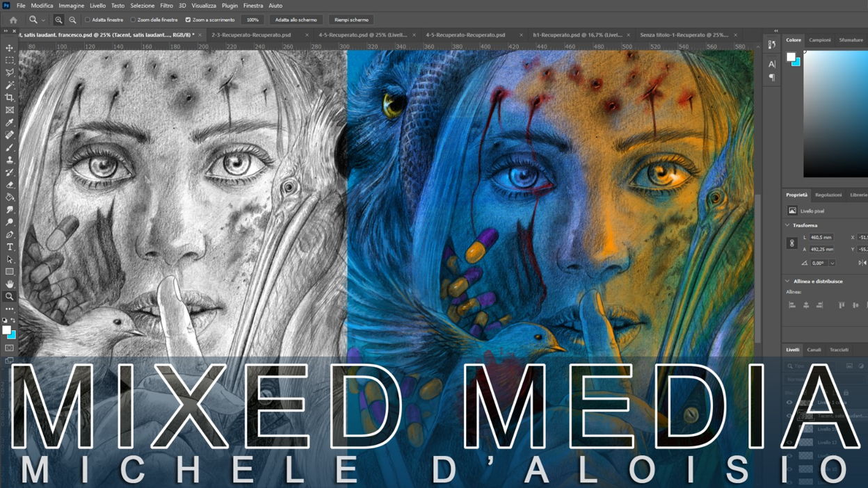Select the Rectangle shape tool
This screenshot has height=488, width=868.
[x=10, y=272]
